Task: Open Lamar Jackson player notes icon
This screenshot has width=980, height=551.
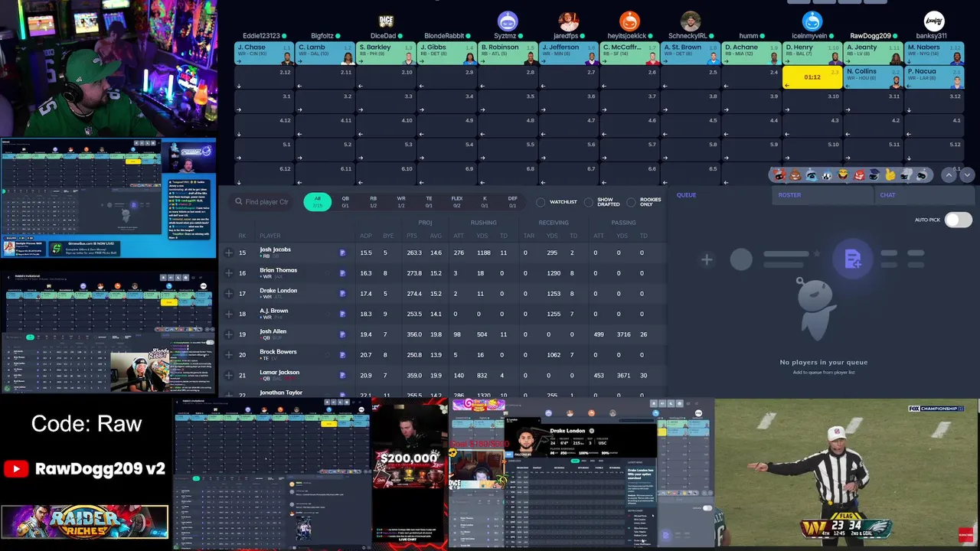Action: tap(343, 375)
